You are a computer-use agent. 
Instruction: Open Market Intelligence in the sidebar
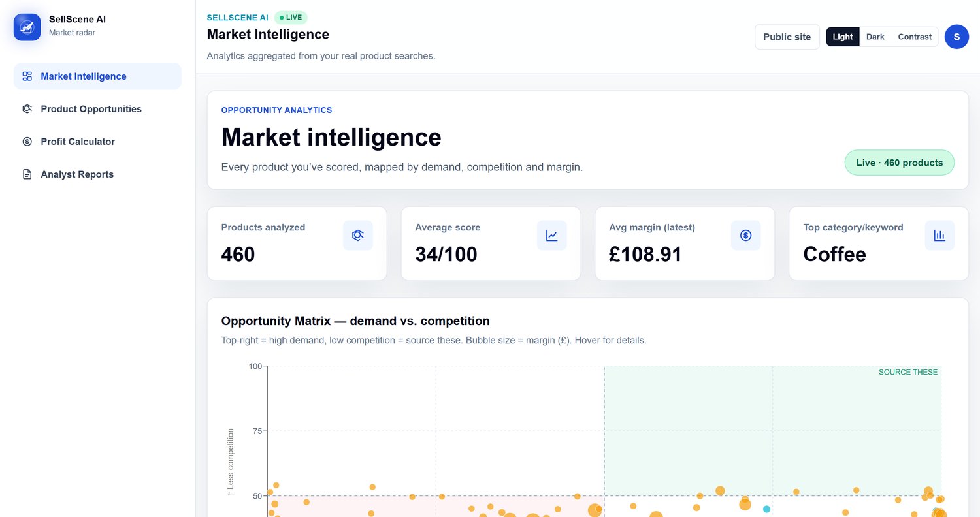coord(97,76)
